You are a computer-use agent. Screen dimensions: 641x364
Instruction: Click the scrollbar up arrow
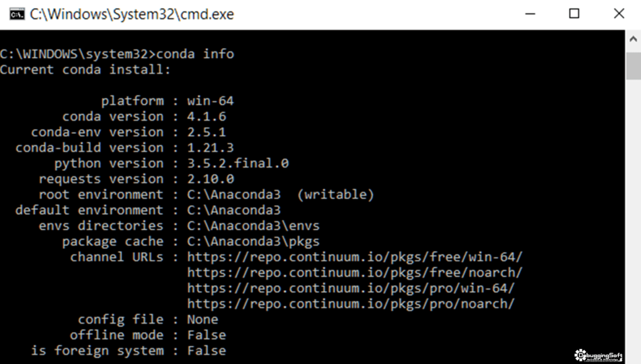[633, 39]
